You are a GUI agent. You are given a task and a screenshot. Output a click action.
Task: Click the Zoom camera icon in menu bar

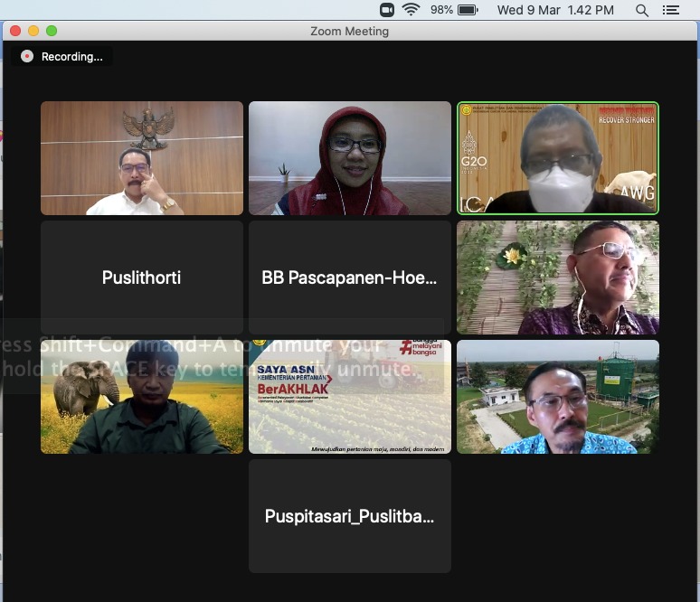tap(386, 10)
